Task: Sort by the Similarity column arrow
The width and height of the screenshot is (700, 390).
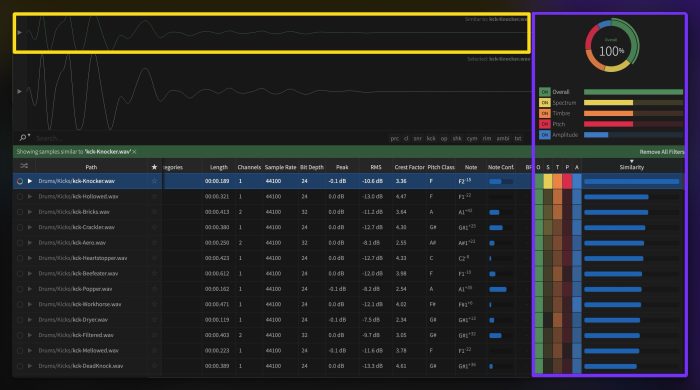Action: coord(632,162)
